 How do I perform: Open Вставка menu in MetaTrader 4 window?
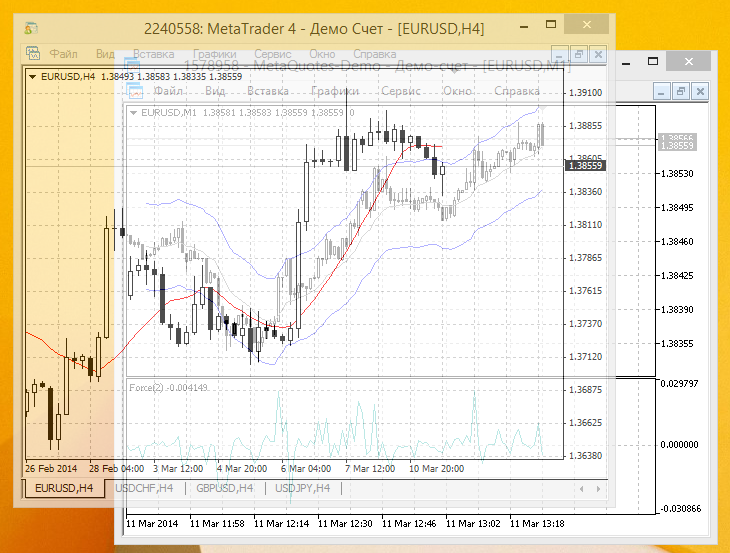click(154, 54)
